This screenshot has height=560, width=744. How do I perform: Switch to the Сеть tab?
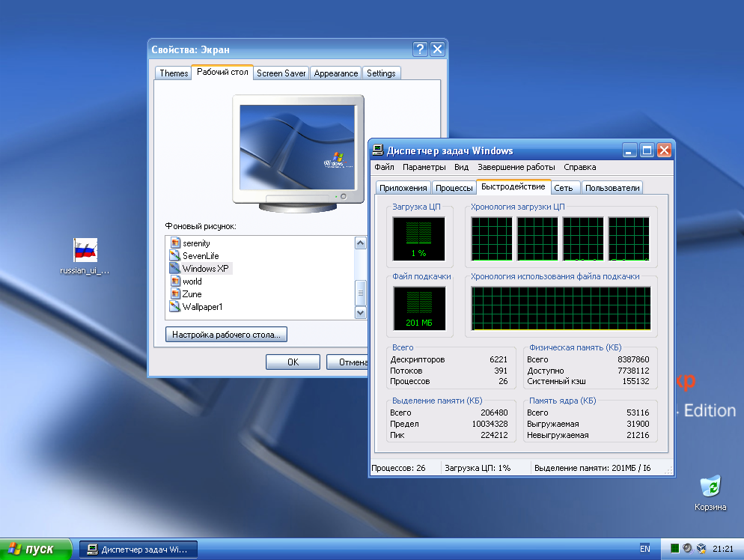(x=564, y=188)
